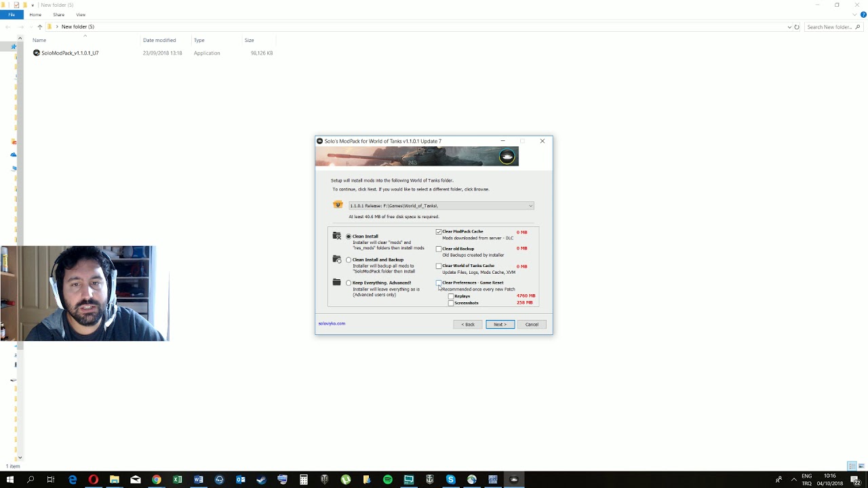The height and width of the screenshot is (488, 868).
Task: Open Word from taskbar
Action: [x=199, y=480]
